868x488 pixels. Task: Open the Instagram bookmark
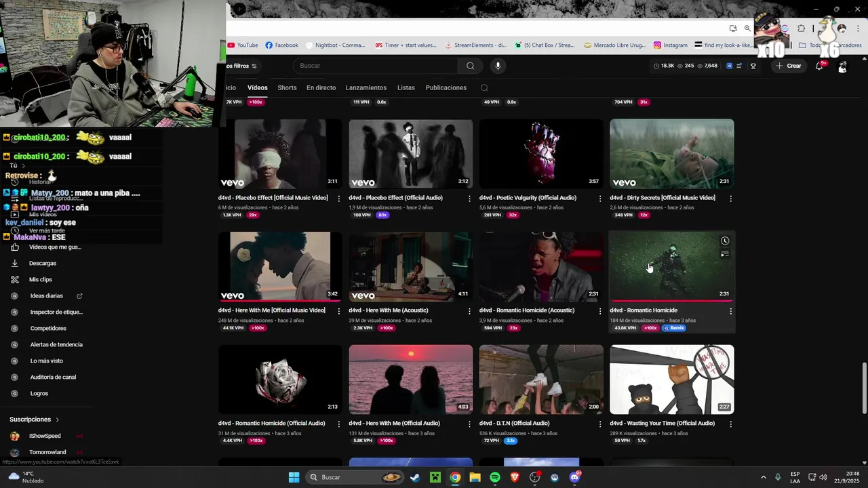tap(671, 45)
